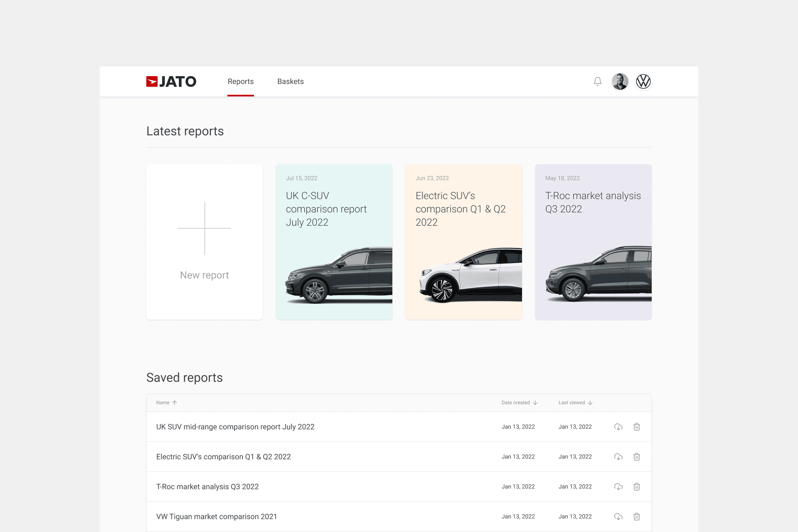This screenshot has height=532, width=798.
Task: Click the JATO logo
Action: pos(171,81)
